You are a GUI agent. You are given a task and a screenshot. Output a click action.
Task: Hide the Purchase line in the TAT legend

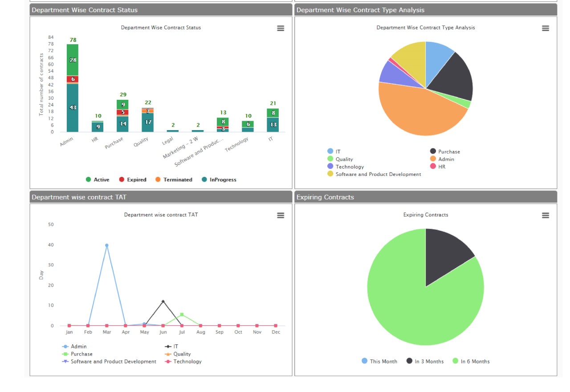click(77, 354)
